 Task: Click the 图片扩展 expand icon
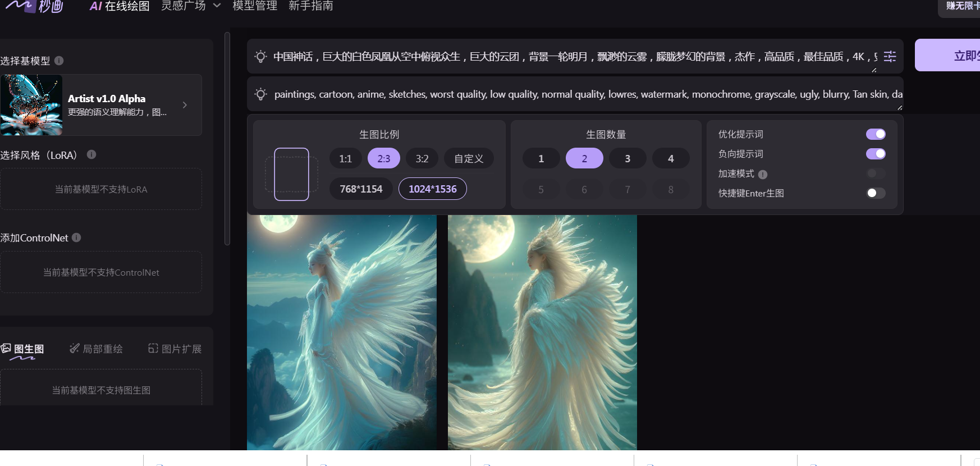[153, 349]
